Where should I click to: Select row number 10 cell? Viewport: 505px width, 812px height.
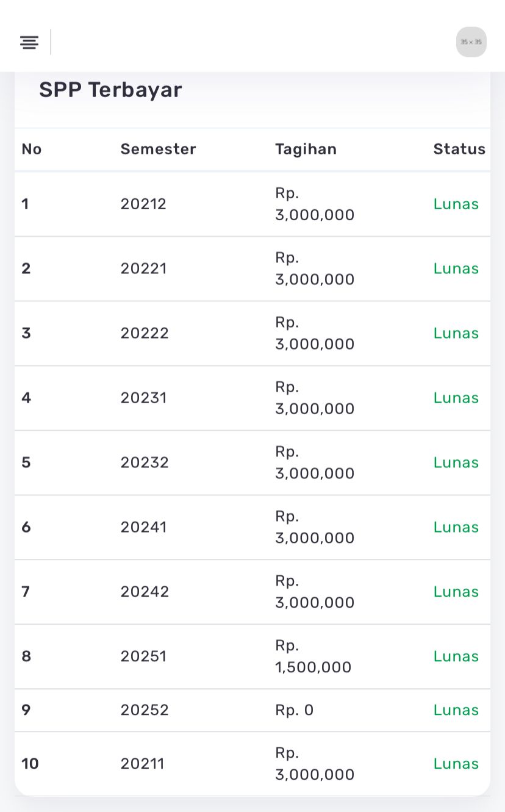point(30,764)
